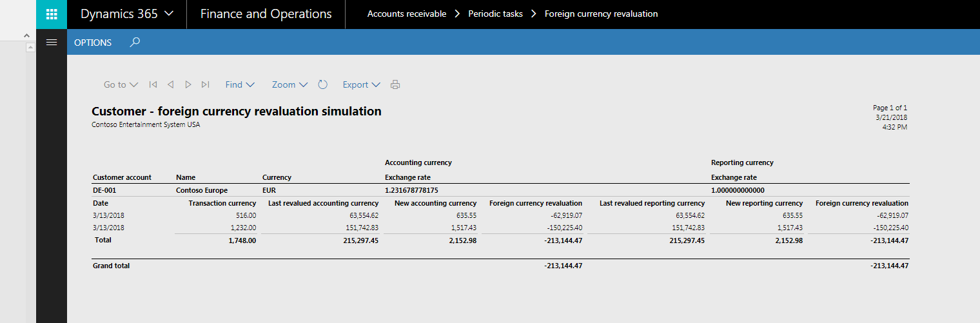980x323 pixels.
Task: Open the Export format dropdown
Action: click(361, 84)
